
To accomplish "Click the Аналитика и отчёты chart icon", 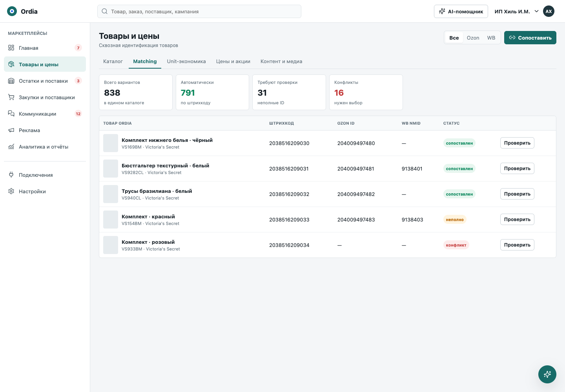I will (x=11, y=147).
